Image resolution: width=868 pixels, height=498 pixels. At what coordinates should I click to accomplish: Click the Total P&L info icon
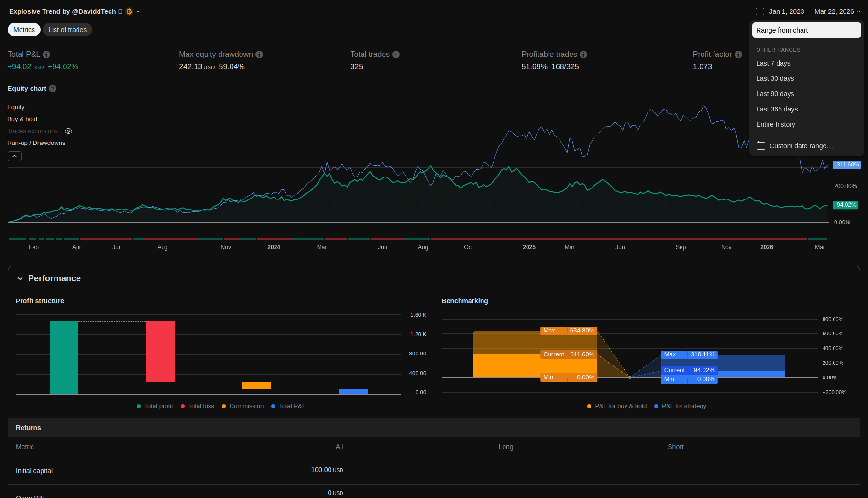click(x=46, y=55)
